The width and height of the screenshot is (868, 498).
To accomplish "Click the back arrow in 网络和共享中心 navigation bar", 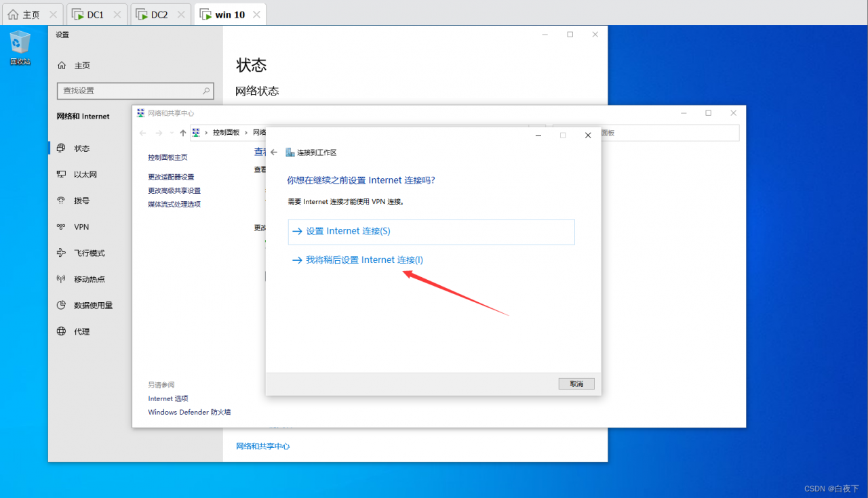I will tap(142, 133).
